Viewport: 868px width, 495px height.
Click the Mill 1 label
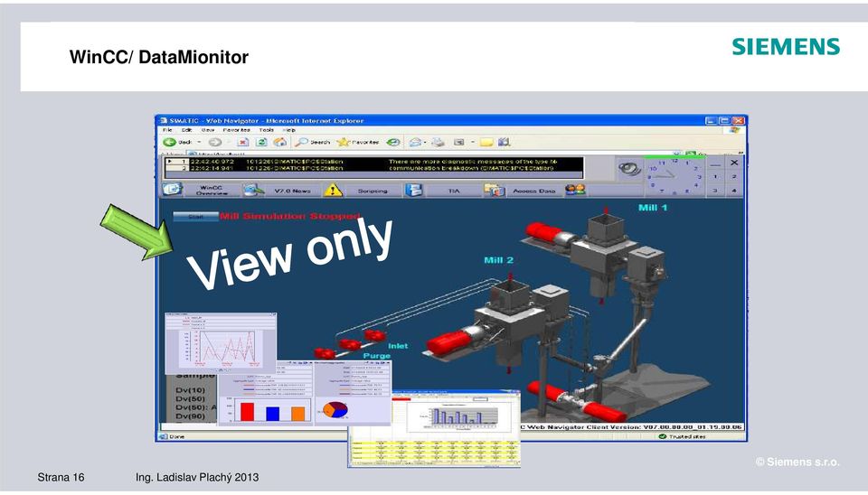point(653,208)
